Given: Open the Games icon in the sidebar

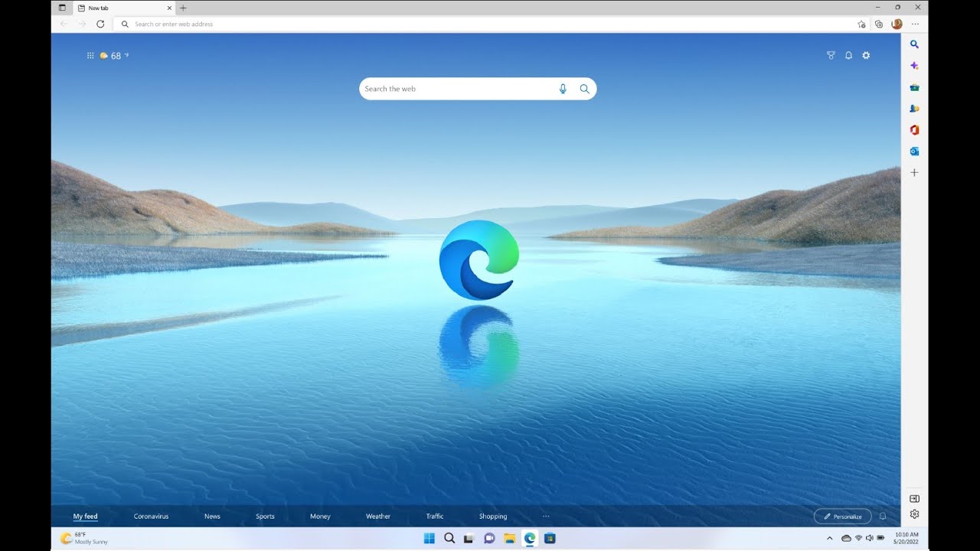Looking at the screenshot, I should point(914,109).
